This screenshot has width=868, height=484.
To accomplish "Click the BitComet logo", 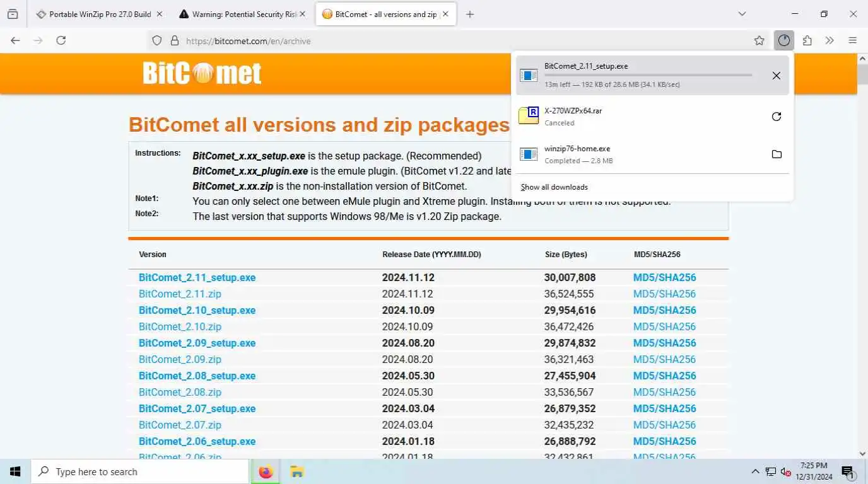I will click(x=202, y=73).
